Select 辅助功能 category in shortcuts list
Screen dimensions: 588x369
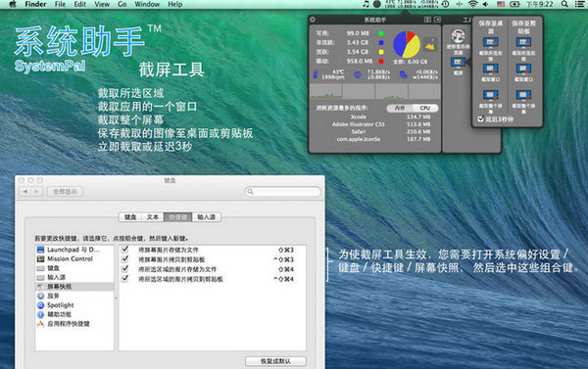pyautogui.click(x=74, y=314)
